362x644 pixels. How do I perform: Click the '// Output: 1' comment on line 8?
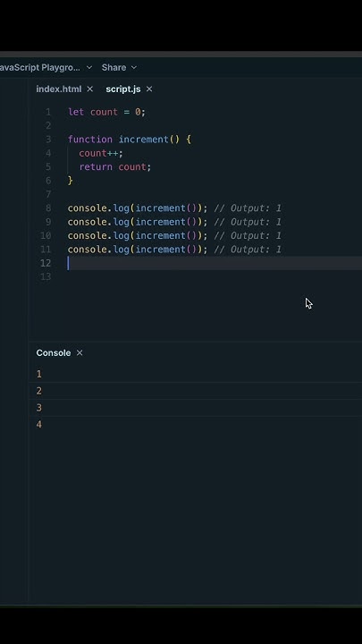click(x=248, y=208)
